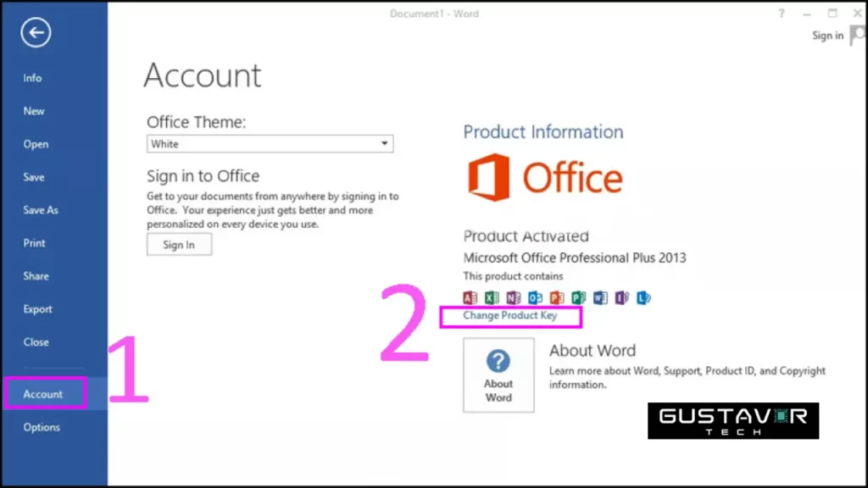
Task: Click the Excel app icon
Action: point(492,297)
